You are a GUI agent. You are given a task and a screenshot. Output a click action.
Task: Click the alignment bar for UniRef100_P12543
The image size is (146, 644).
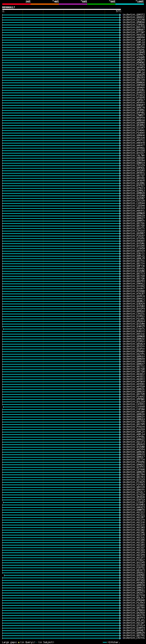61,603
